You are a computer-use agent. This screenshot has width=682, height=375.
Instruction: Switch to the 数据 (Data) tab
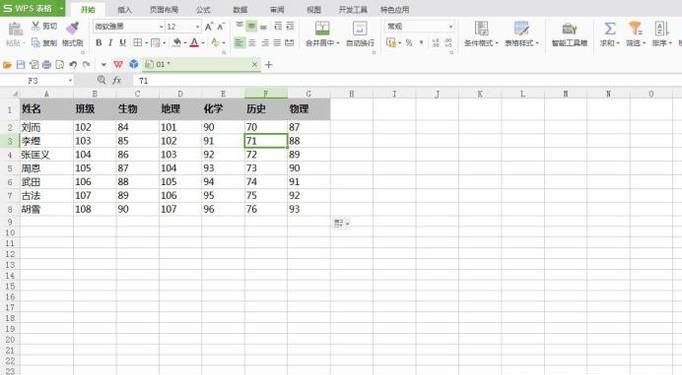pyautogui.click(x=240, y=10)
